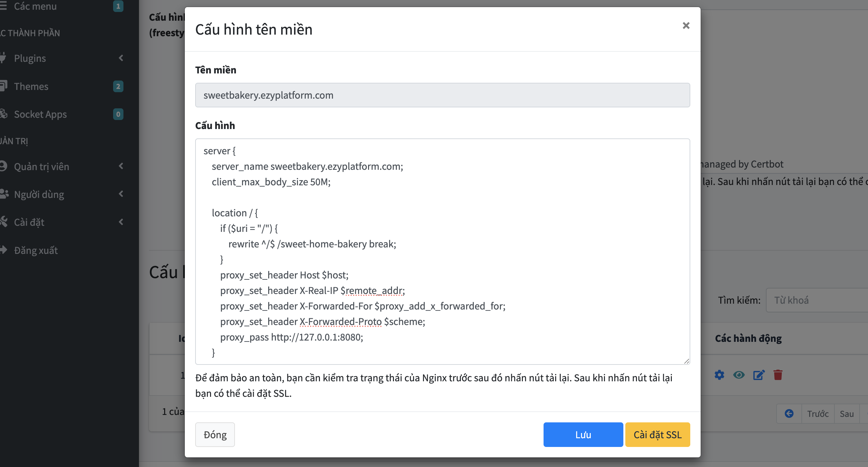Click the gear settings icon in actions
868x467 pixels.
coord(719,375)
